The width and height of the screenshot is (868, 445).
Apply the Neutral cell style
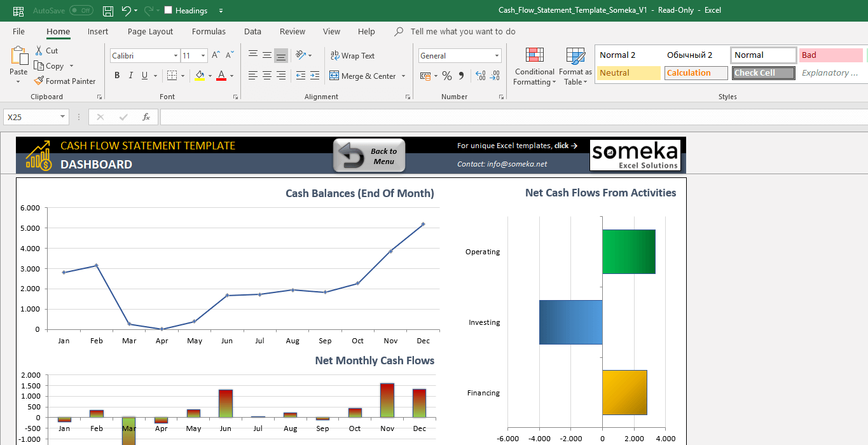click(628, 73)
